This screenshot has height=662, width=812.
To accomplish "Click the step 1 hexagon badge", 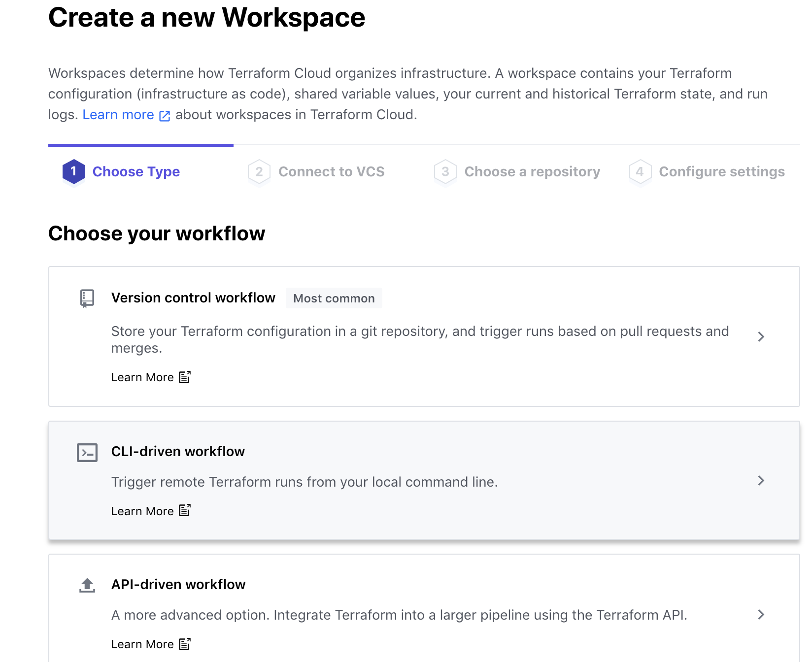I will pyautogui.click(x=74, y=171).
